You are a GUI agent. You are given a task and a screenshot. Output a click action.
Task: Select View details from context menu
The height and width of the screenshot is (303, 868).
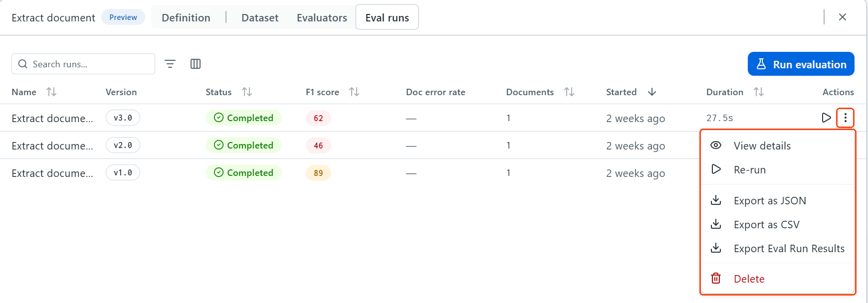pos(778,146)
